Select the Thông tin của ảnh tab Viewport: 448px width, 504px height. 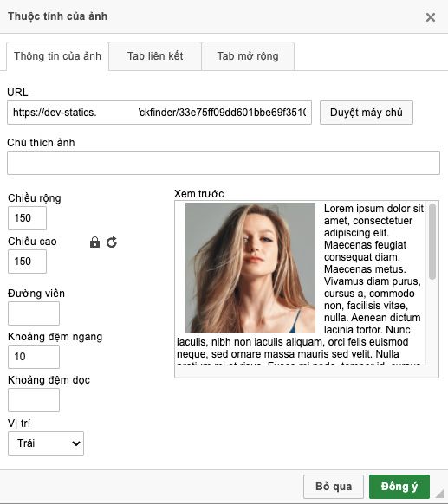tap(57, 56)
